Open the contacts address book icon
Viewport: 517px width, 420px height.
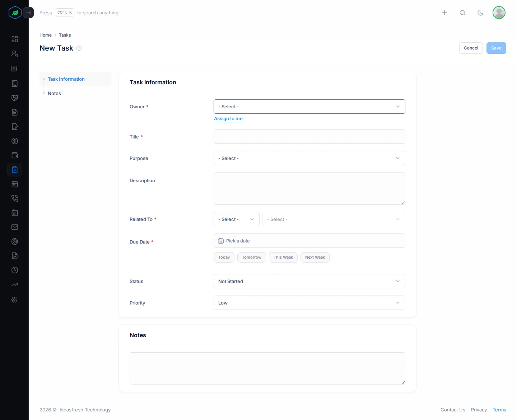click(x=15, y=69)
